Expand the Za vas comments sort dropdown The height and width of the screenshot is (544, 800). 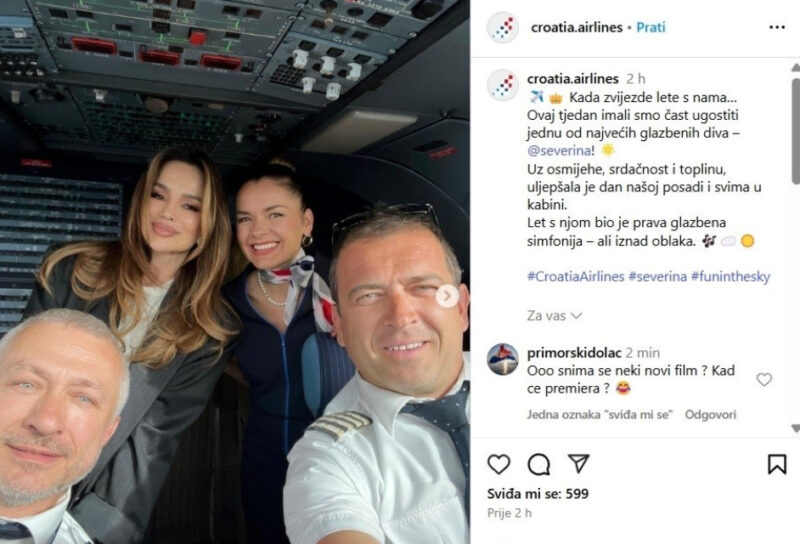554,316
